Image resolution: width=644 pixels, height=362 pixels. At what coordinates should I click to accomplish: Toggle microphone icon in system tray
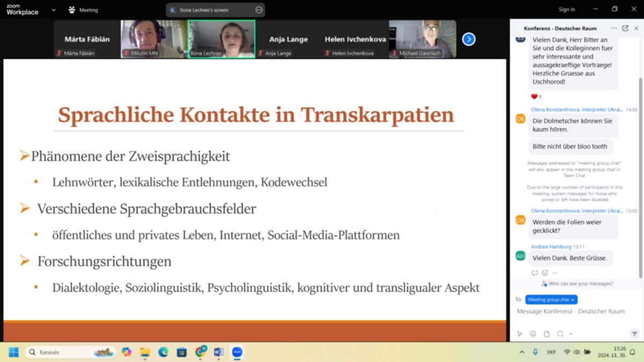[535, 352]
